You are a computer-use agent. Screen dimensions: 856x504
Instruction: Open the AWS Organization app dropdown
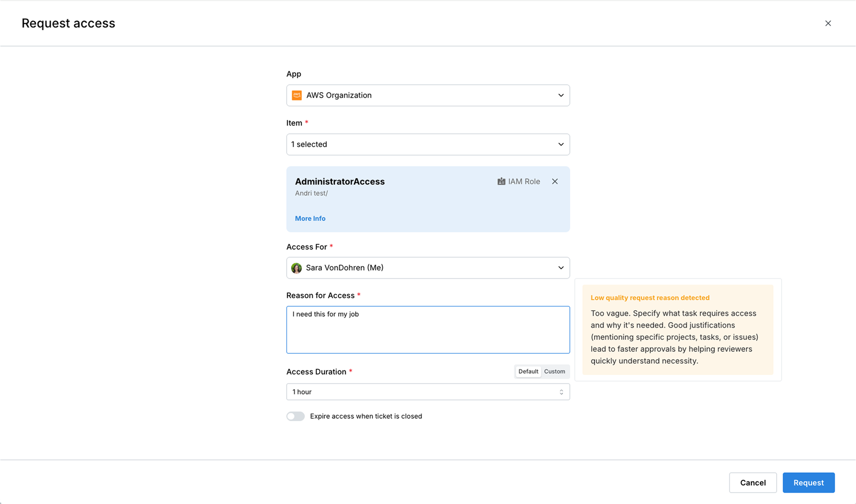(428, 95)
